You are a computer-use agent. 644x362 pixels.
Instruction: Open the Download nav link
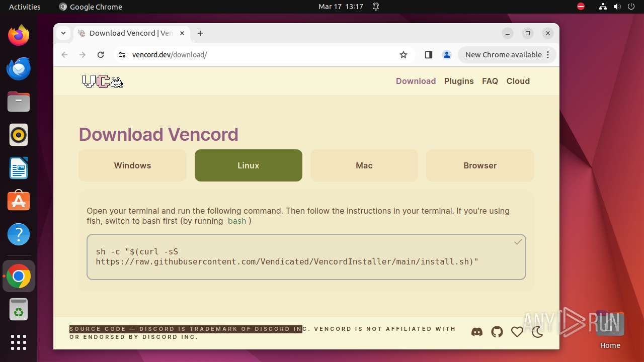[x=416, y=81]
